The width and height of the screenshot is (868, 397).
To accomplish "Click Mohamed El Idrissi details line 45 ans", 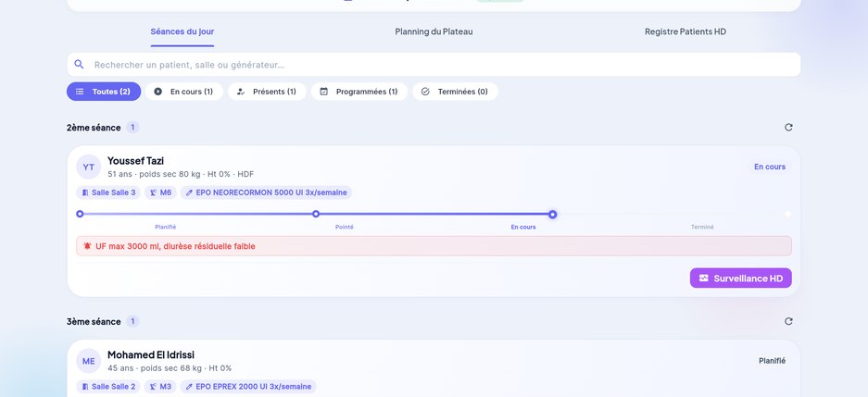I will coord(170,368).
